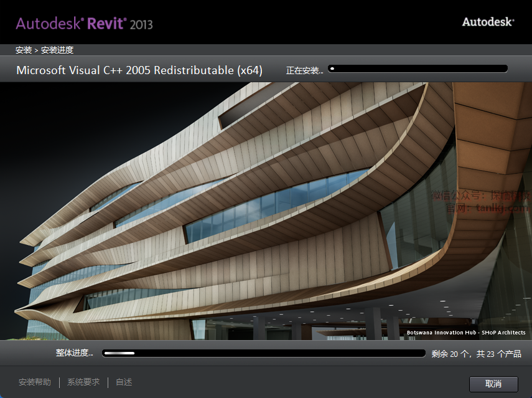Click the Botswana Innovation Hub caption
The height and width of the screenshot is (398, 532).
tap(466, 333)
